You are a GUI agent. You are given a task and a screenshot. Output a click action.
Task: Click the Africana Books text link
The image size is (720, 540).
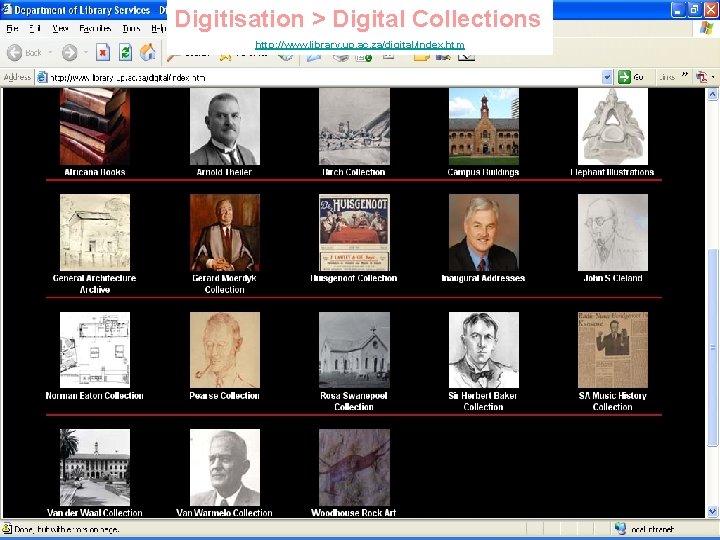pyautogui.click(x=95, y=172)
